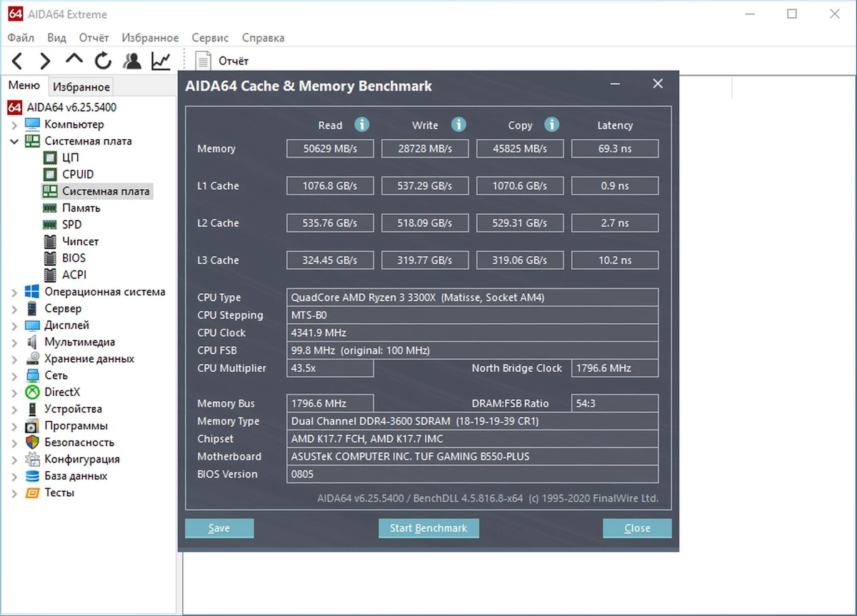The height and width of the screenshot is (616, 857).
Task: Click the Memory Write value 28728 MB/s
Action: pyautogui.click(x=425, y=148)
